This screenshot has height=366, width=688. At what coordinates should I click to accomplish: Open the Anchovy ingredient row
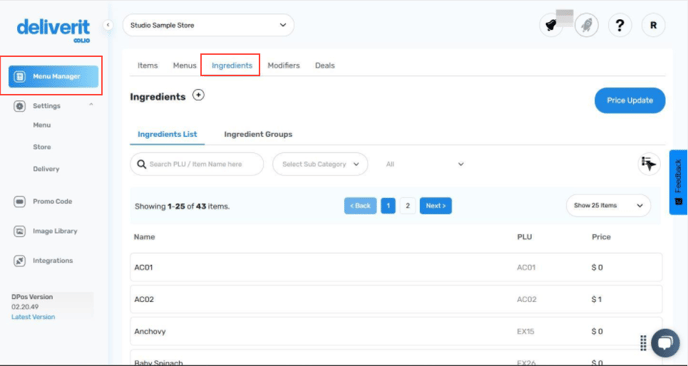point(396,331)
